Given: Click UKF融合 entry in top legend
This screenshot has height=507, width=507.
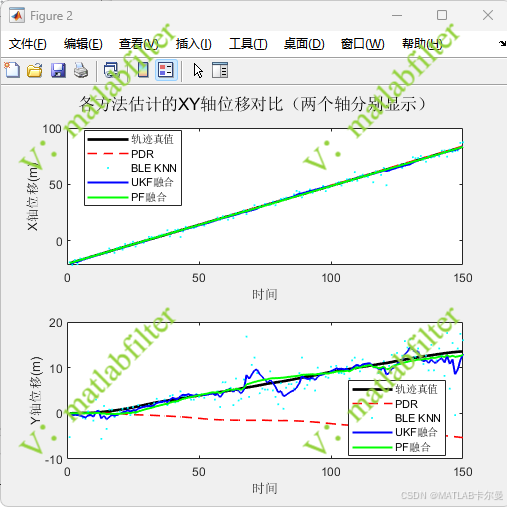Looking at the screenshot, I should [130, 182].
